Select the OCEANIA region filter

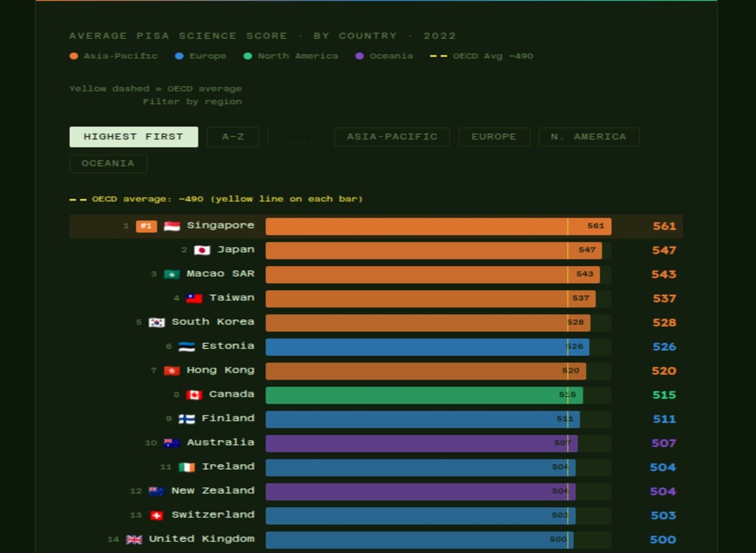click(108, 163)
